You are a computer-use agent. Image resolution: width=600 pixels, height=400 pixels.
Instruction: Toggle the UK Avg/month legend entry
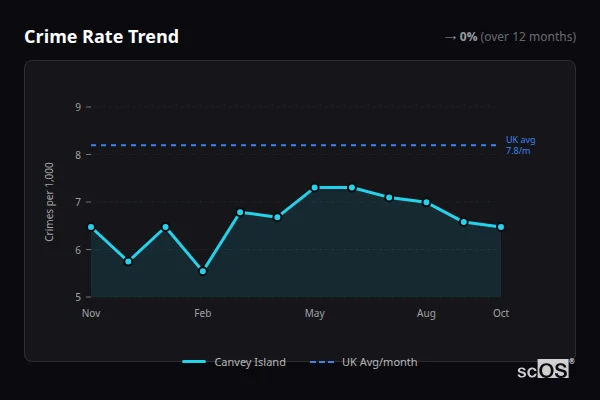[x=364, y=362]
